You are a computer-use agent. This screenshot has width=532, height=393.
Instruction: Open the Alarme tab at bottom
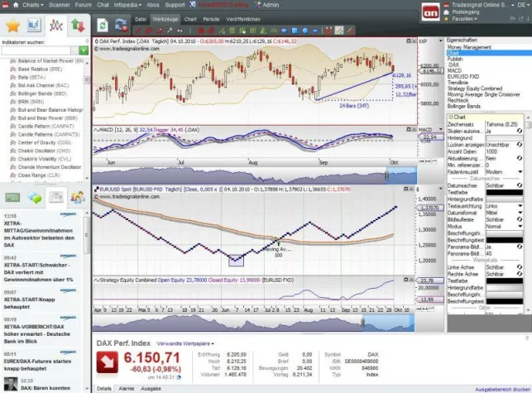point(127,388)
